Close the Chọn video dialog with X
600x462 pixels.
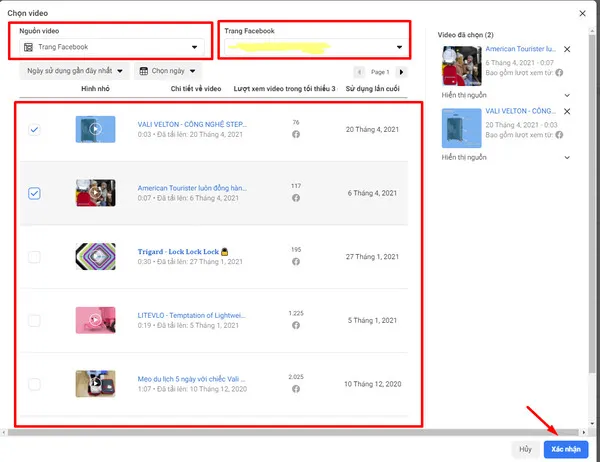[x=583, y=11]
